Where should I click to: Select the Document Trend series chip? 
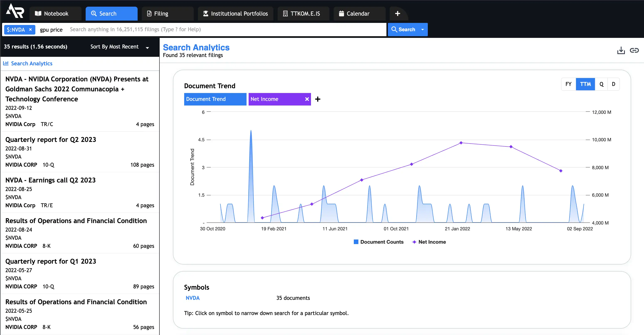point(215,99)
